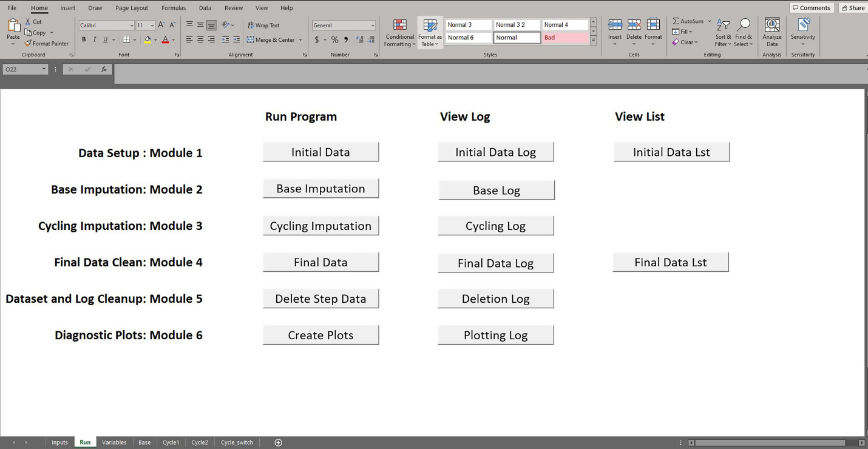Expand the number format dropdown
The image size is (868, 449).
(372, 25)
